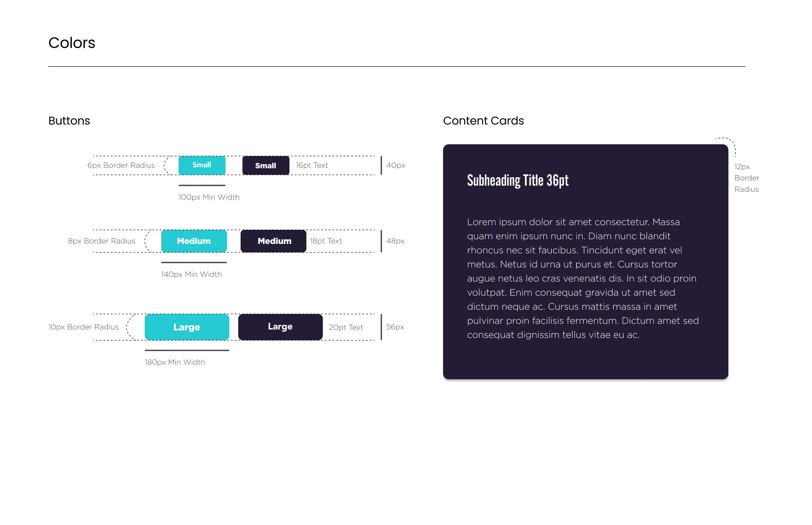The width and height of the screenshot is (812, 525).
Task: Click the dark Small button
Action: pos(266,165)
